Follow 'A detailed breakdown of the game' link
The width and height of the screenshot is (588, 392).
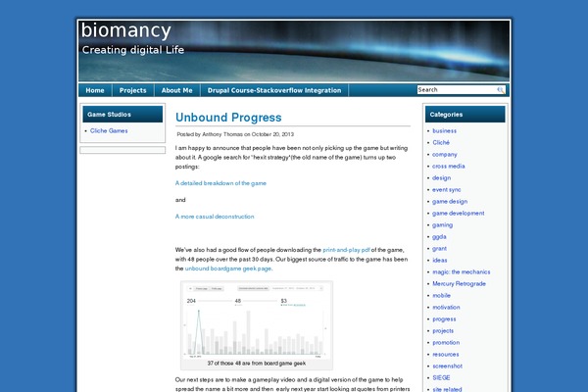point(220,183)
